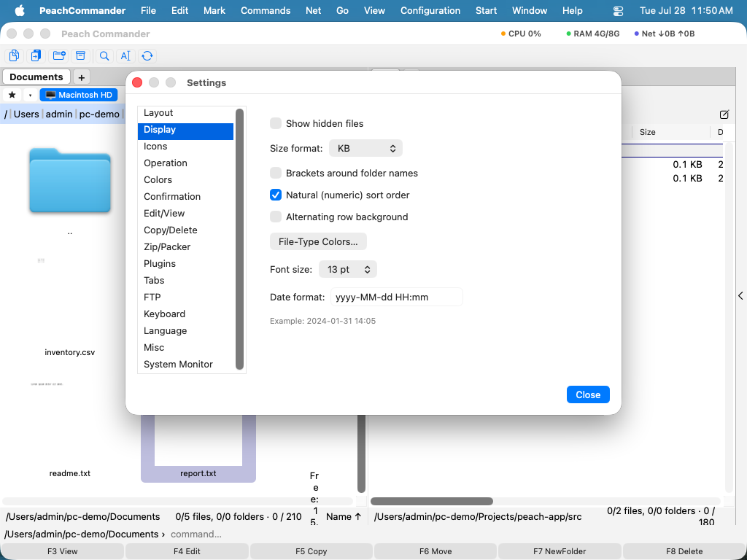This screenshot has width=747, height=560.
Task: Select Tabs settings category
Action: click(x=186, y=280)
